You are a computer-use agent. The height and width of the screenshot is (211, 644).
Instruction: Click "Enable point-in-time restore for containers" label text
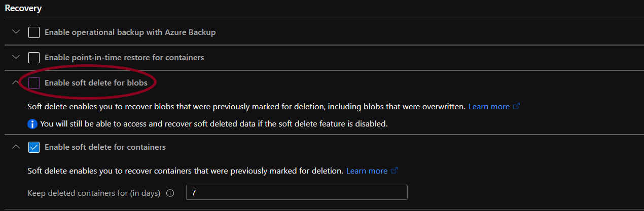coord(124,58)
